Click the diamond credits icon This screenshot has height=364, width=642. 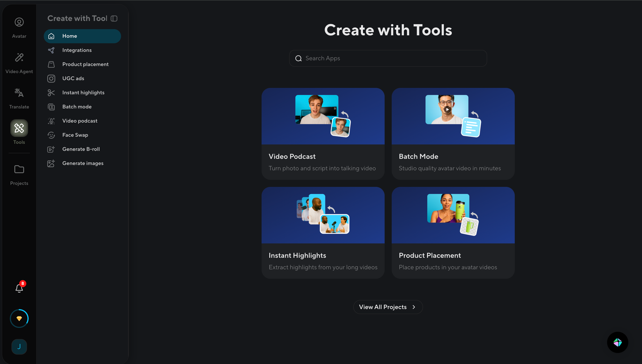click(19, 318)
